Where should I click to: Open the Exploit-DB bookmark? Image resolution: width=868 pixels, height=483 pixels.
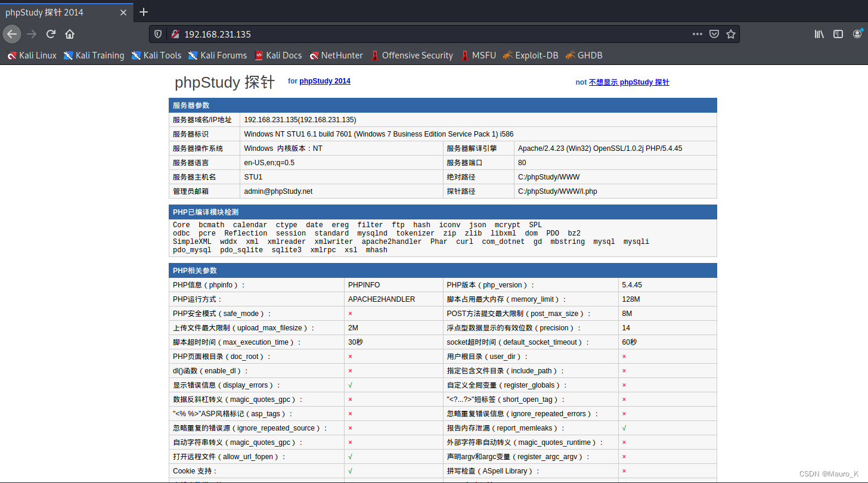(x=531, y=55)
